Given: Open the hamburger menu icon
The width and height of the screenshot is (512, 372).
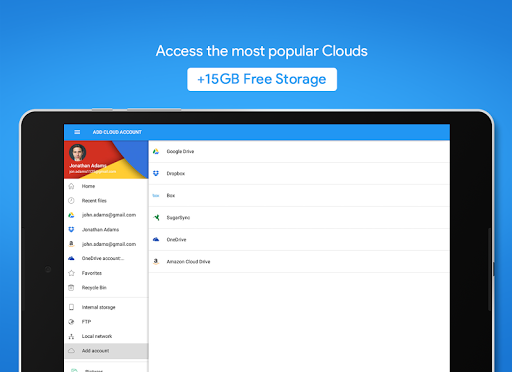Looking at the screenshot, I should pos(77,132).
